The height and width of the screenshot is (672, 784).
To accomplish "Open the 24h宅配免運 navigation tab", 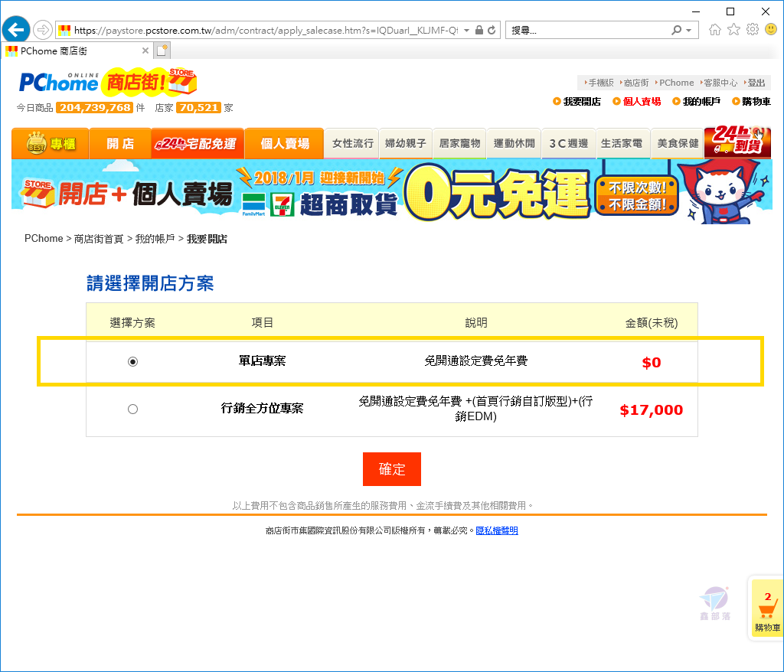I will tap(198, 143).
